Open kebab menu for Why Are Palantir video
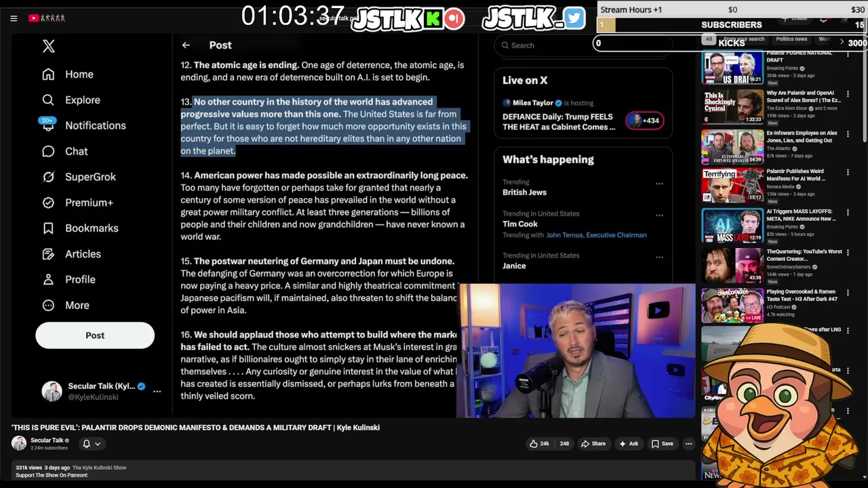The image size is (868, 488). tap(848, 94)
